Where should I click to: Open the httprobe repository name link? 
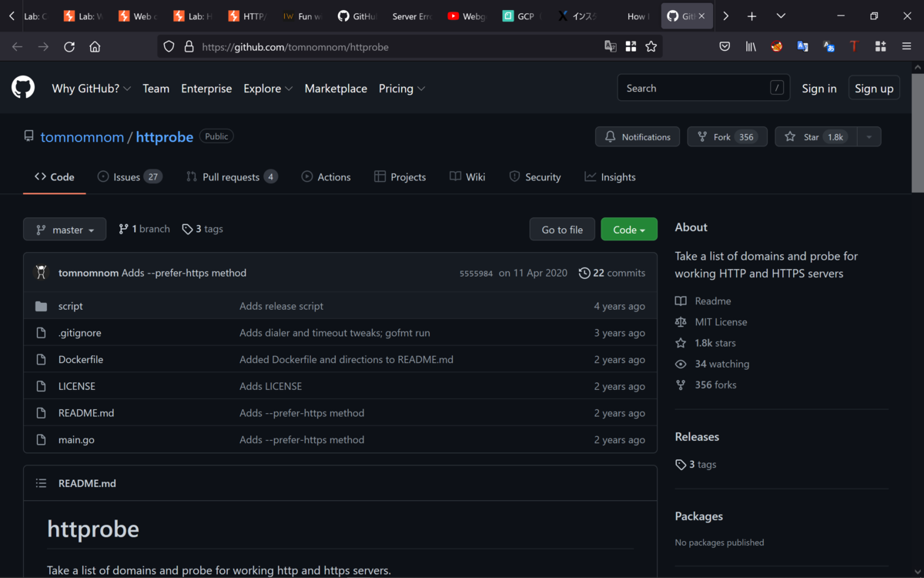(165, 137)
